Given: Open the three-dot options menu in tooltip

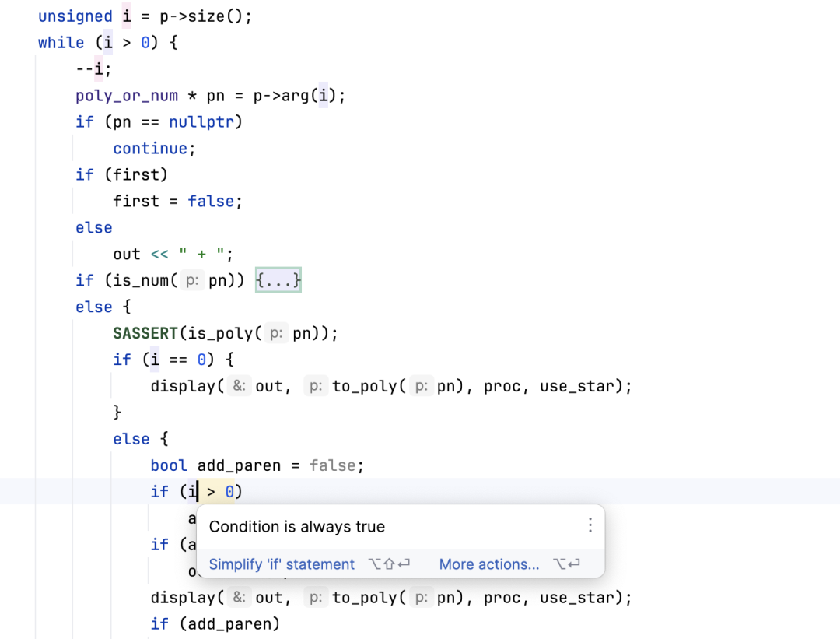Looking at the screenshot, I should click(590, 525).
